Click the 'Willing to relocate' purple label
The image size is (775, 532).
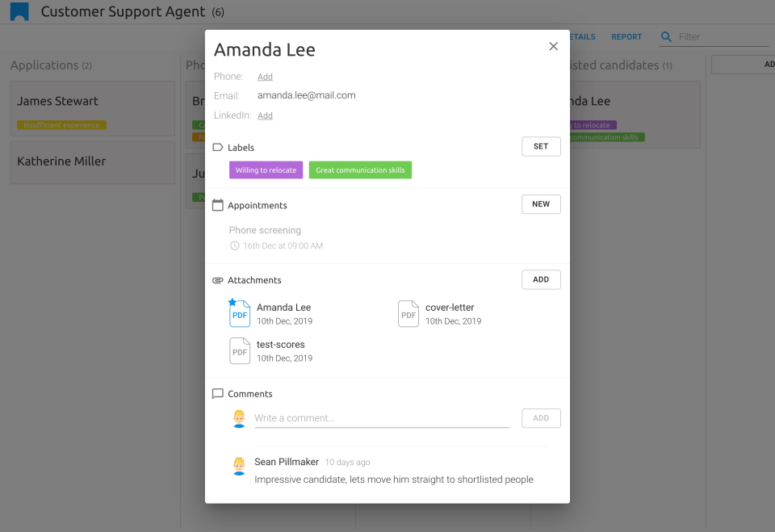click(266, 170)
